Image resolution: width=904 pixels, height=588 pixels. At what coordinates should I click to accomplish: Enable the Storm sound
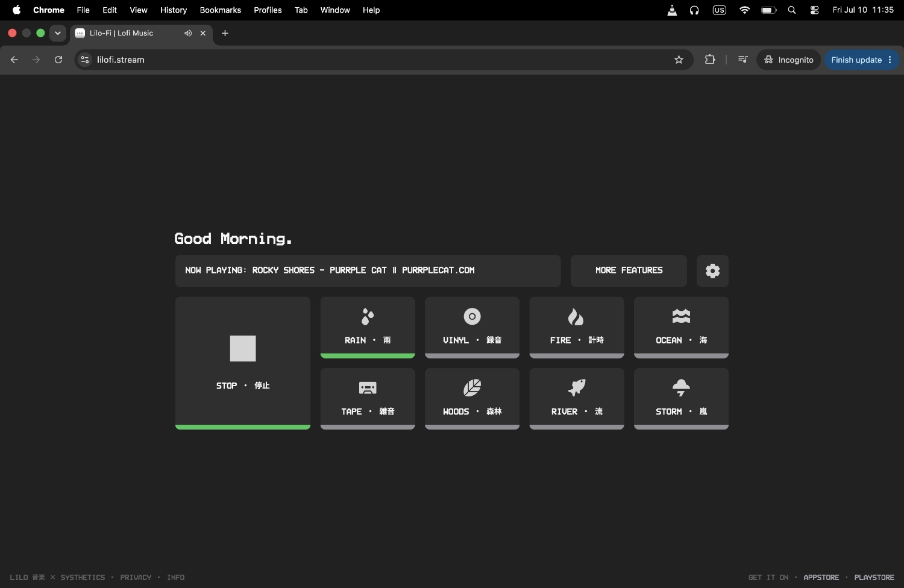pos(681,399)
